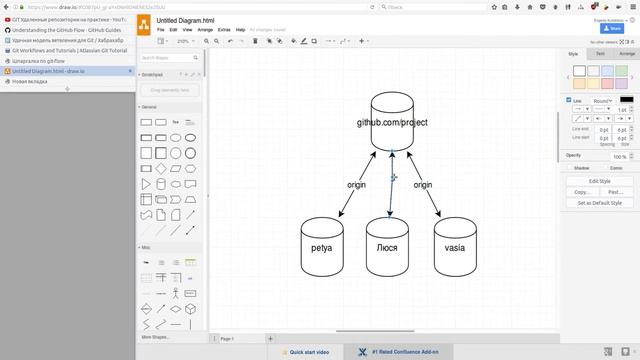Click the browser reload icon

click(x=372, y=7)
